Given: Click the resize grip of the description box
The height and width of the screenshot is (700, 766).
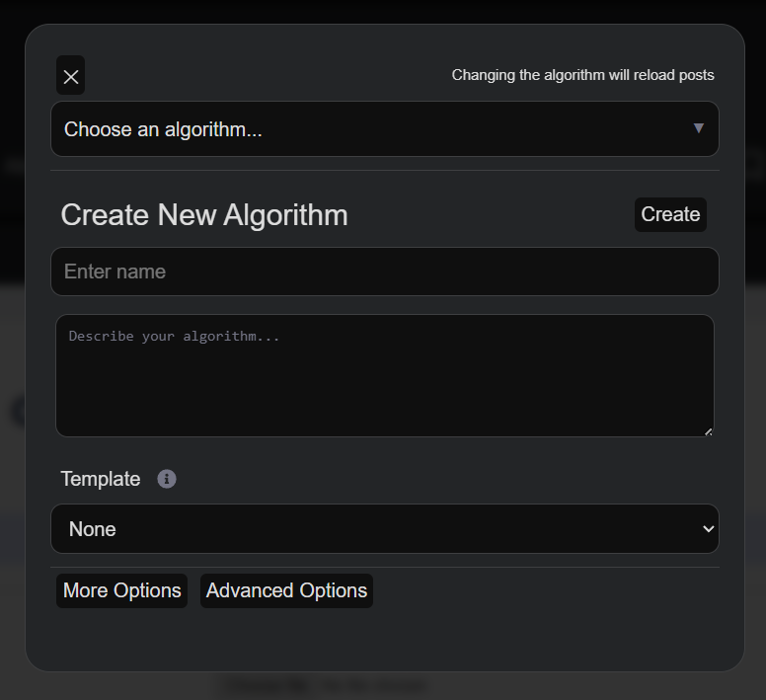Looking at the screenshot, I should (x=709, y=431).
